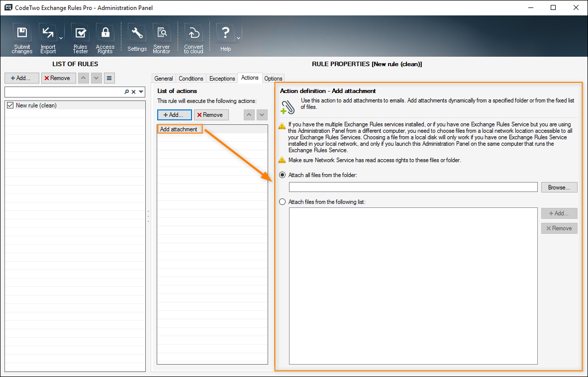
Task: Clear the rules search with X icon
Action: point(133,92)
